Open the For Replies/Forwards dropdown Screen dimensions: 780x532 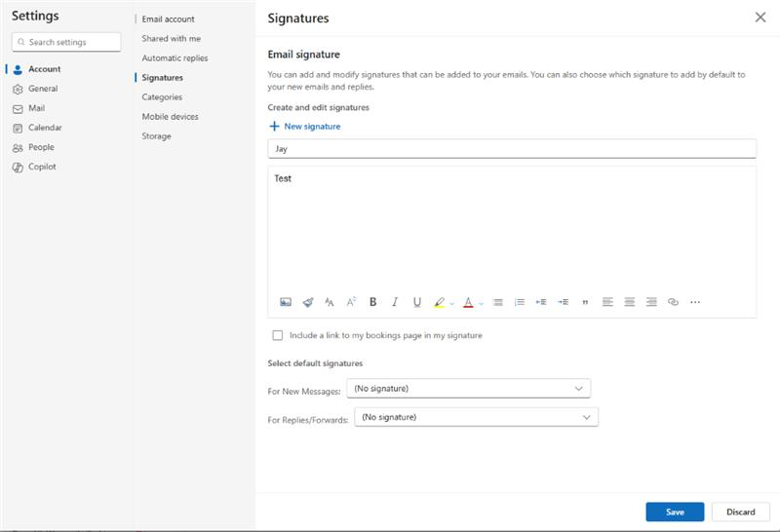point(477,417)
